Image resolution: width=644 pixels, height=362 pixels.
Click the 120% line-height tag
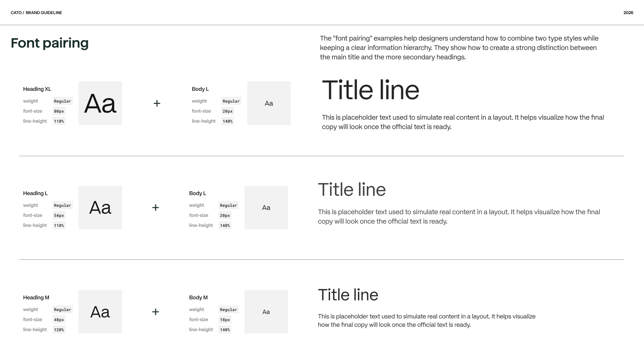coord(59,330)
